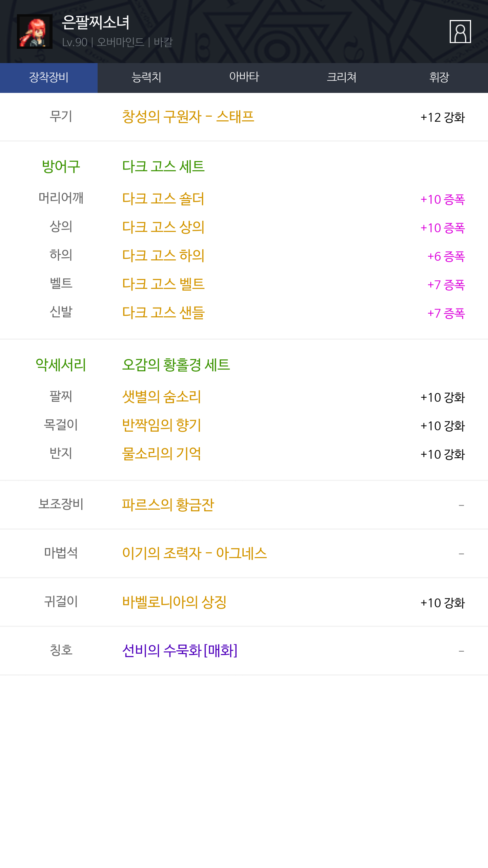Select the 크리쳐 tab

click(x=342, y=78)
